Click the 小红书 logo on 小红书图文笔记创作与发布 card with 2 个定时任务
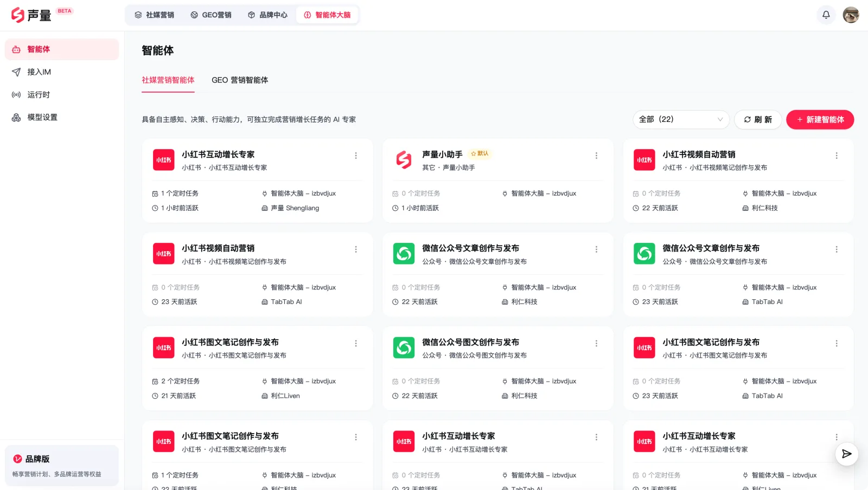 click(x=163, y=347)
